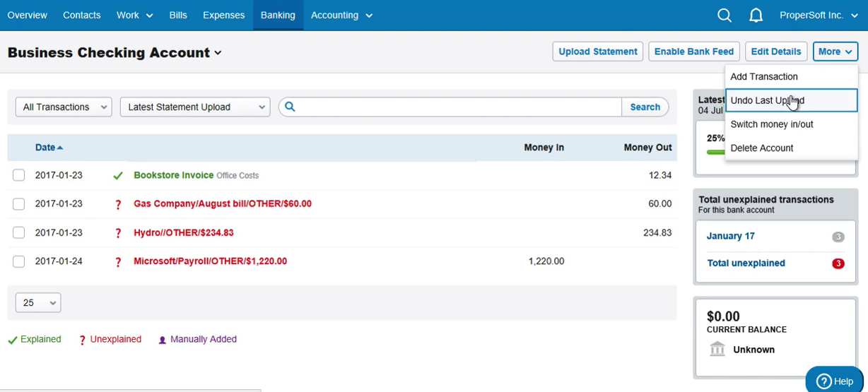The width and height of the screenshot is (868, 392).
Task: Choose Delete Account menu item
Action: (791, 148)
